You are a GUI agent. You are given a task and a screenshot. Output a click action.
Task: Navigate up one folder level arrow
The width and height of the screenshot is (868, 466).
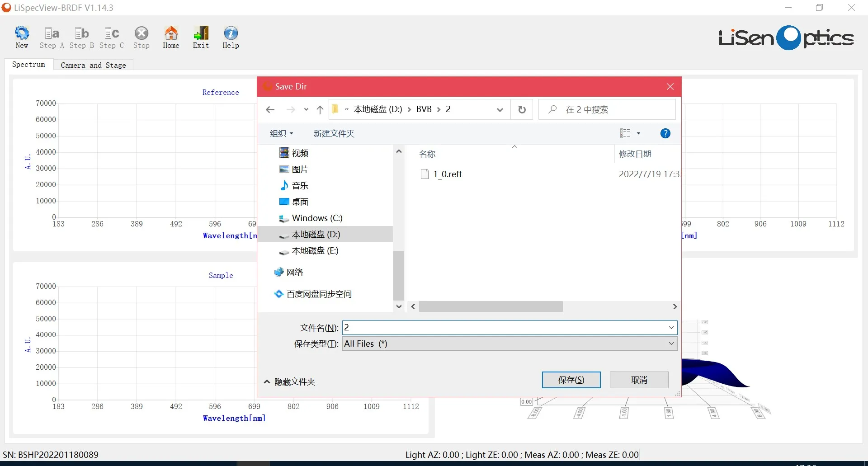[x=320, y=109]
